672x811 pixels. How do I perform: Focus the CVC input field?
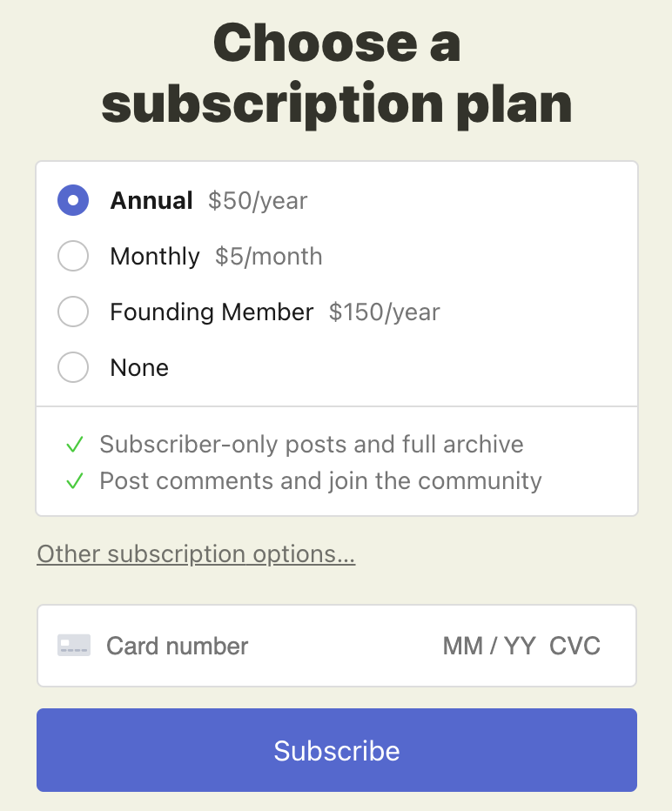[x=575, y=646]
